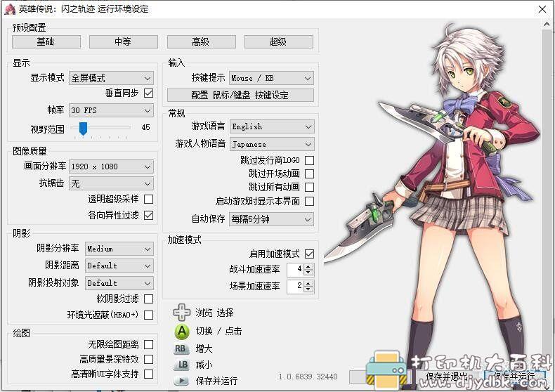The width and height of the screenshot is (555, 392).
Task: Enable 跳过所有动画 checkbox
Action: tap(309, 187)
